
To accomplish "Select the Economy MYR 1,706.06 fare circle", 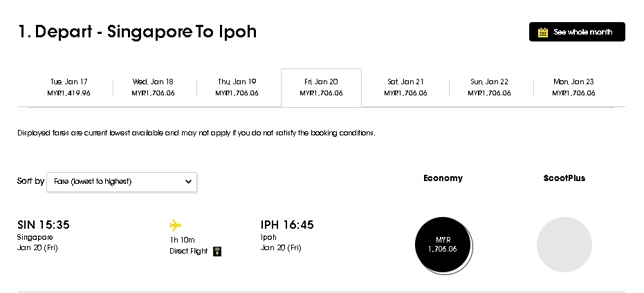I will point(443,245).
